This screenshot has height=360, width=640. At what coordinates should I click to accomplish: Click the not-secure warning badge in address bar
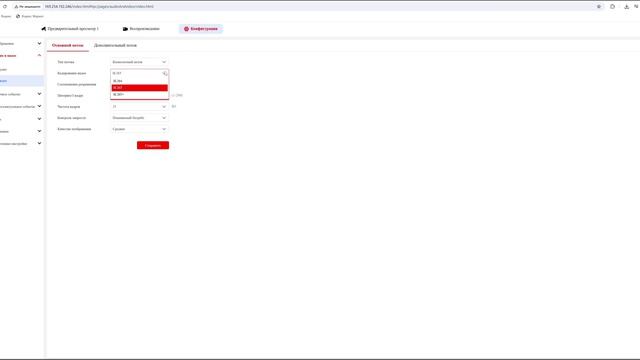click(28, 7)
